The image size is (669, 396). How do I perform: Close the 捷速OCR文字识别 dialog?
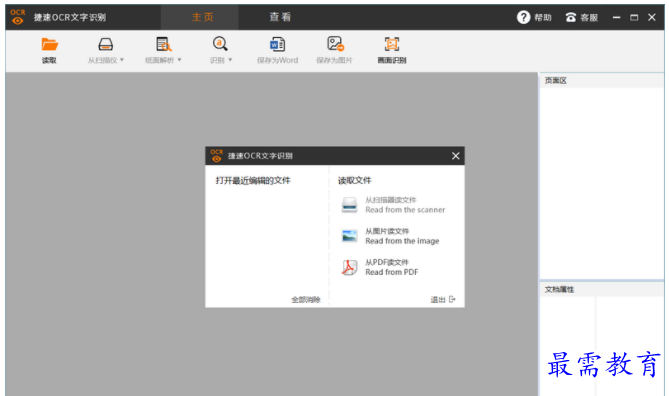(456, 156)
